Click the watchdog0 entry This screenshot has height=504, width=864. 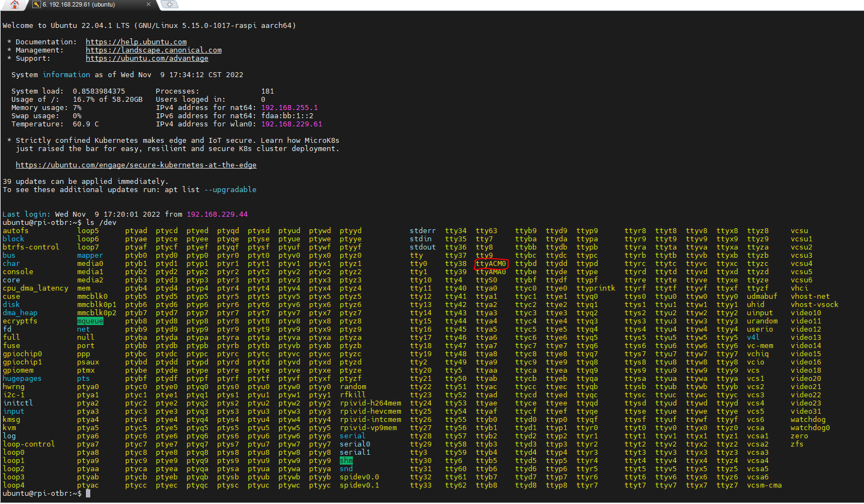810,428
